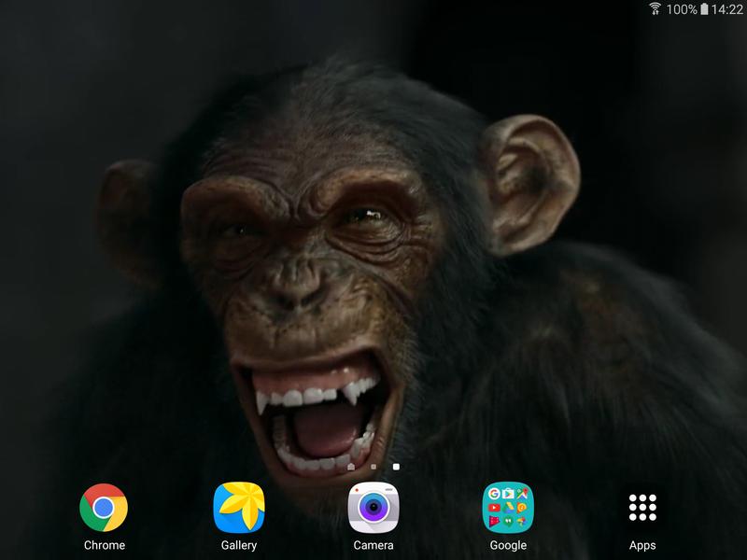This screenshot has width=747, height=560.
Task: Tap the battery status icon
Action: (704, 8)
